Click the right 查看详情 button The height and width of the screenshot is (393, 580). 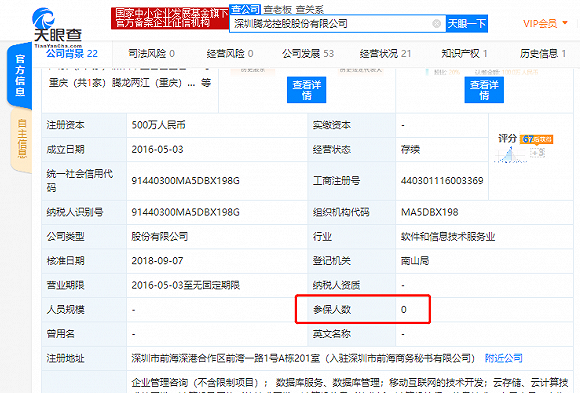pos(484,90)
